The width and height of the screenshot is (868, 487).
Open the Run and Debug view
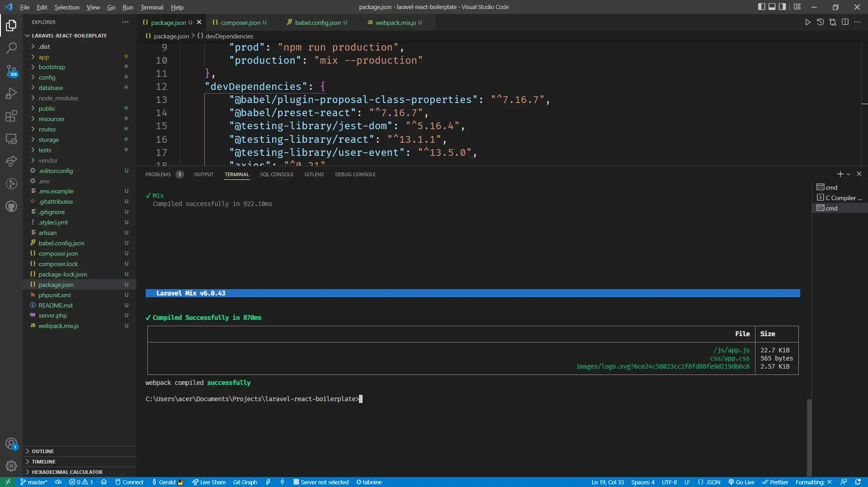point(11,94)
